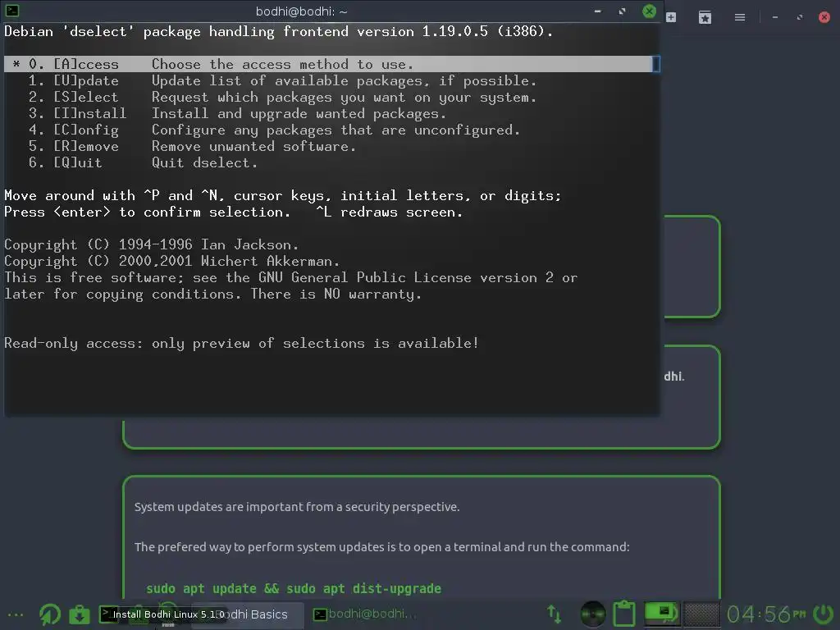
Task: Select the [S]elect menu entry
Action: [x=282, y=98]
